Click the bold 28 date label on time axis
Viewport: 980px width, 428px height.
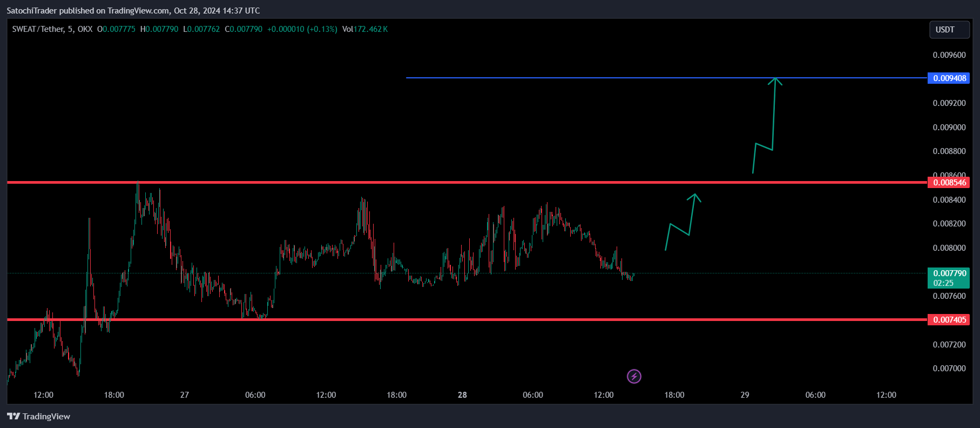(462, 395)
